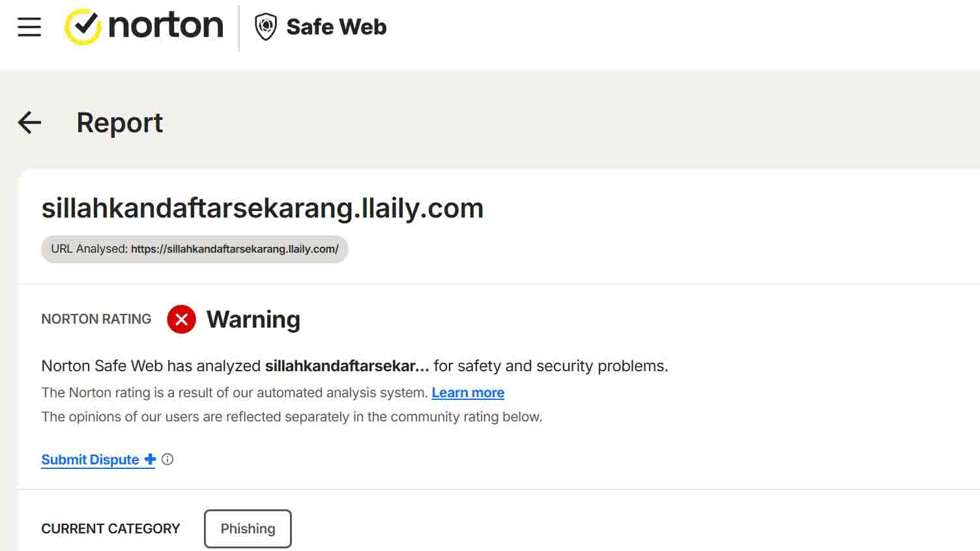Click the NORTON RATING label

96,319
